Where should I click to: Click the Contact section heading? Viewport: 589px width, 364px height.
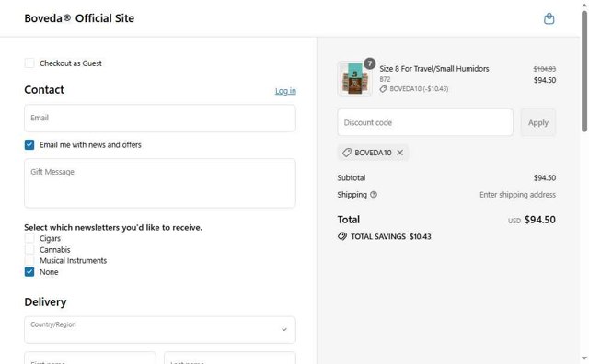pyautogui.click(x=44, y=90)
